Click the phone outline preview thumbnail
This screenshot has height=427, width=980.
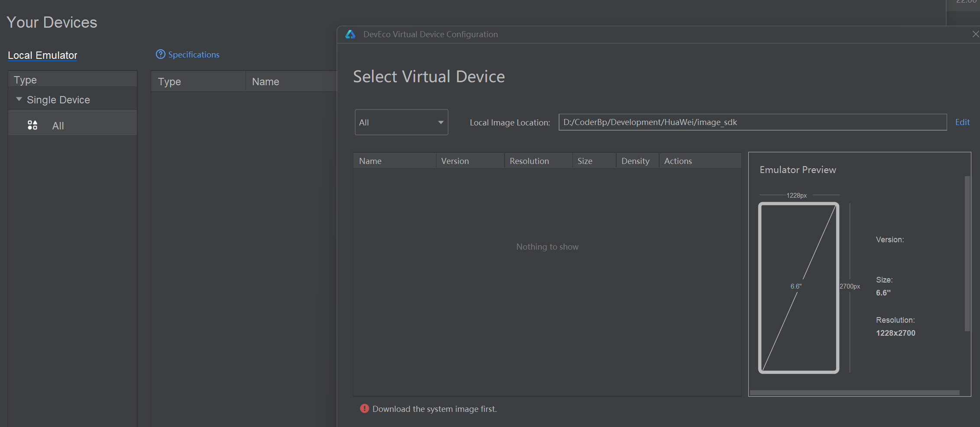point(799,288)
